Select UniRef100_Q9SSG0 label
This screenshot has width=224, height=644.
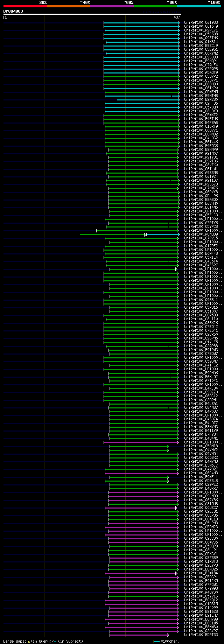pos(201,539)
